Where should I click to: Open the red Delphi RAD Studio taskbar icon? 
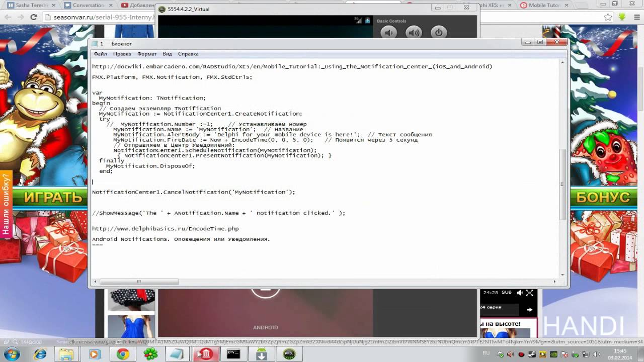pyautogui.click(x=206, y=354)
